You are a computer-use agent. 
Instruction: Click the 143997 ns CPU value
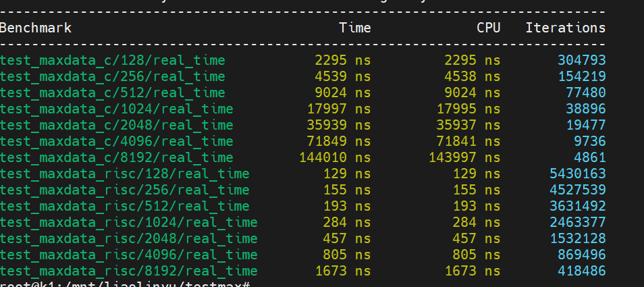(x=464, y=157)
